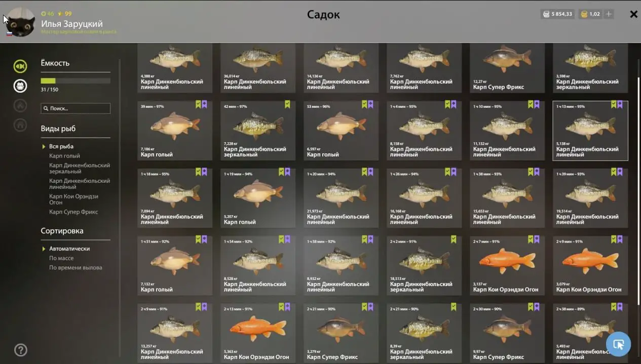
Task: Show all fish (Вся рыба)
Action: 61,146
